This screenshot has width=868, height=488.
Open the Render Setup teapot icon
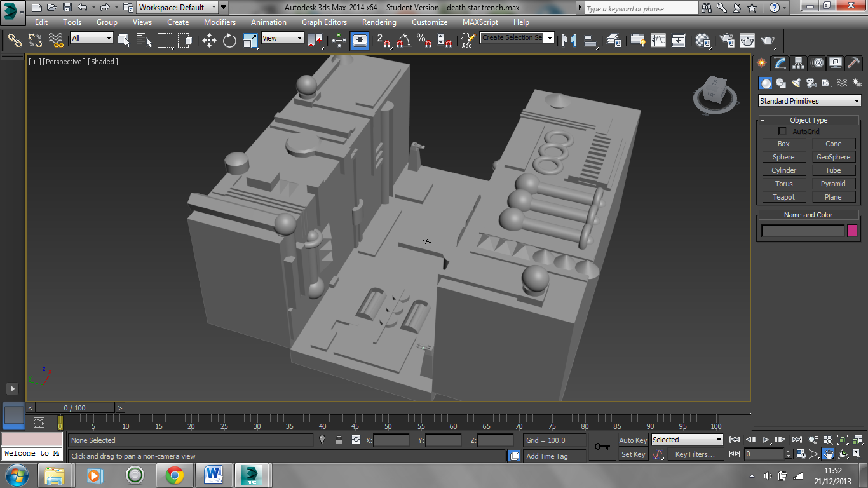(726, 41)
